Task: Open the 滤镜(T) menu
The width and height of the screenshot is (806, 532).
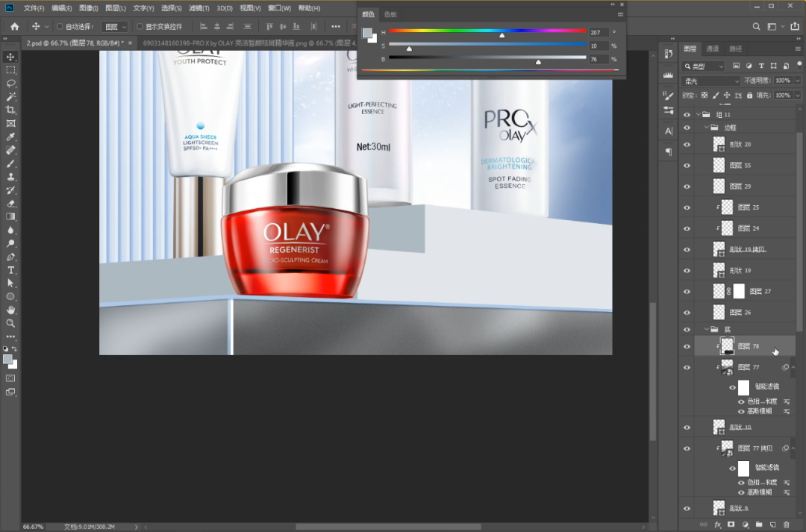Action: [x=199, y=8]
